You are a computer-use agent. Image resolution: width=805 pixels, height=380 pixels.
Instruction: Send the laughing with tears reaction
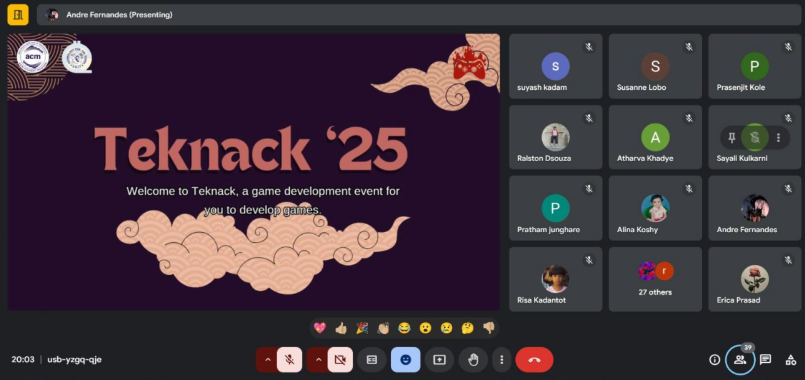[404, 328]
